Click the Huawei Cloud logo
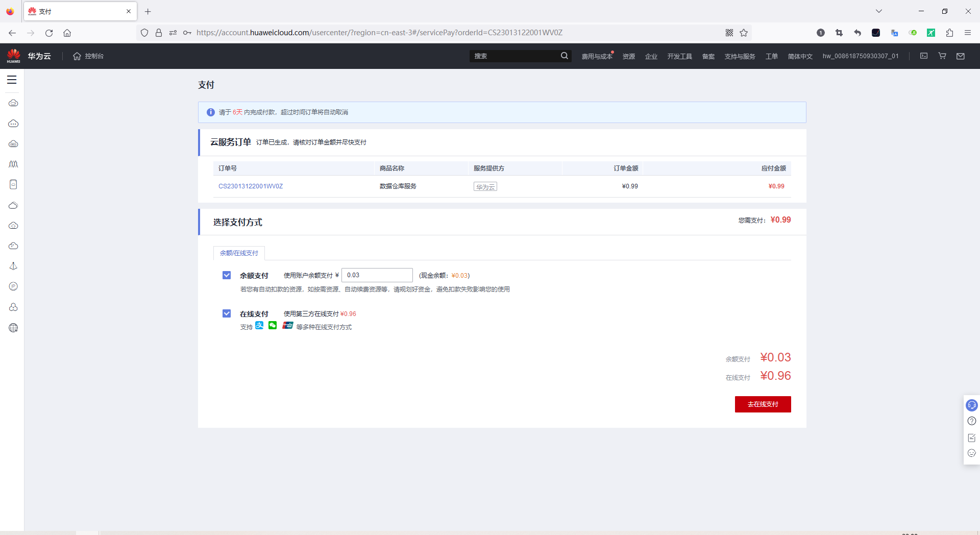980x535 pixels. pos(29,56)
